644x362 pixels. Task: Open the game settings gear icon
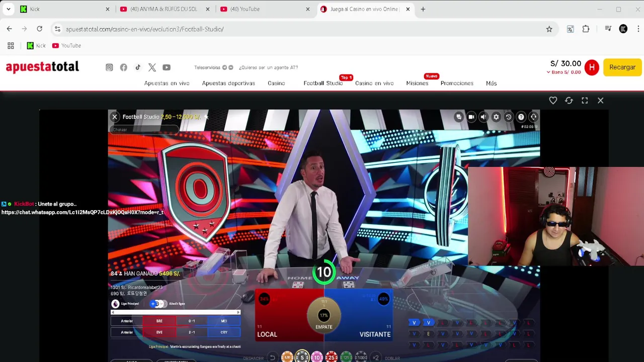(x=496, y=117)
